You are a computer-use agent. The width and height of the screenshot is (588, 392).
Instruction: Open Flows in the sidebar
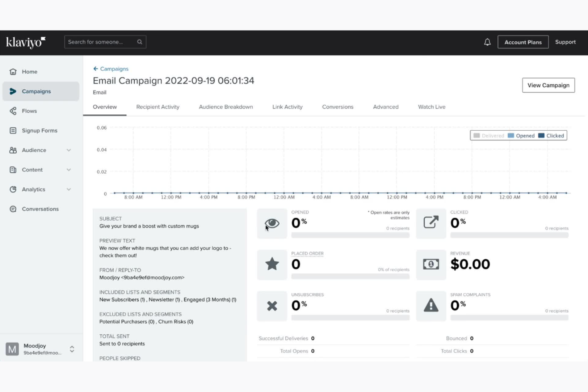point(41,111)
